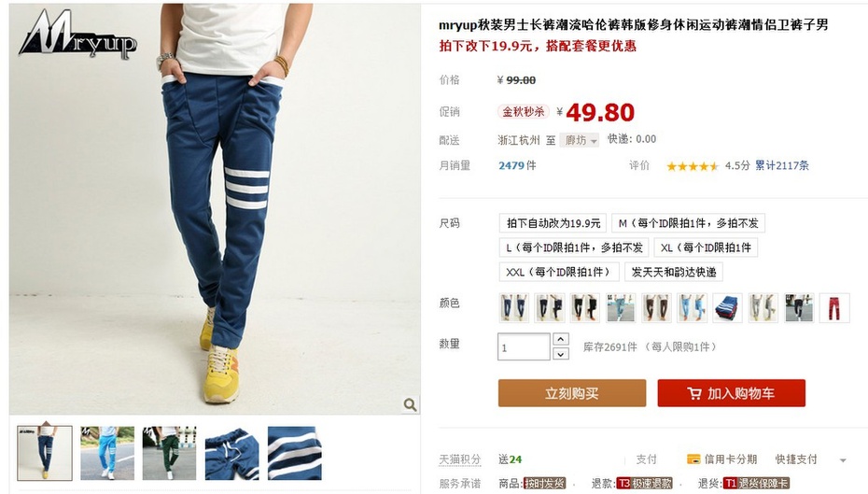Click the shopping cart icon on red button
Viewport: 868px width, 494px height.
click(694, 393)
